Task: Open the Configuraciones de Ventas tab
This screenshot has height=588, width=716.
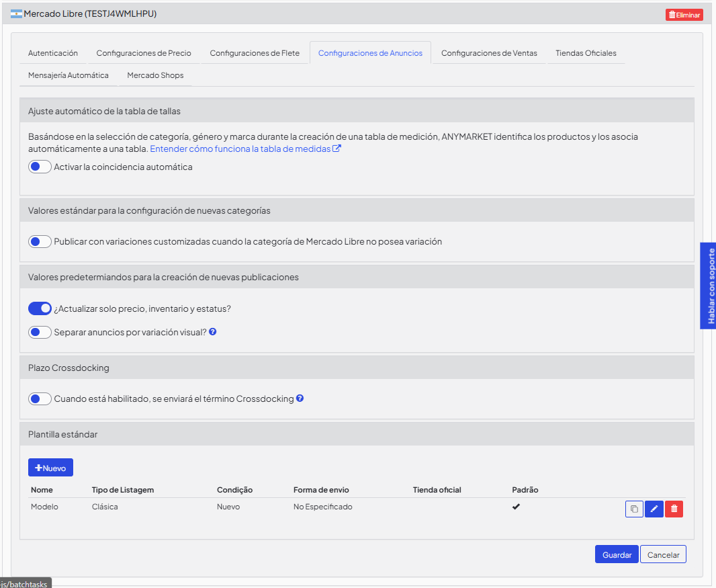Action: coord(489,53)
